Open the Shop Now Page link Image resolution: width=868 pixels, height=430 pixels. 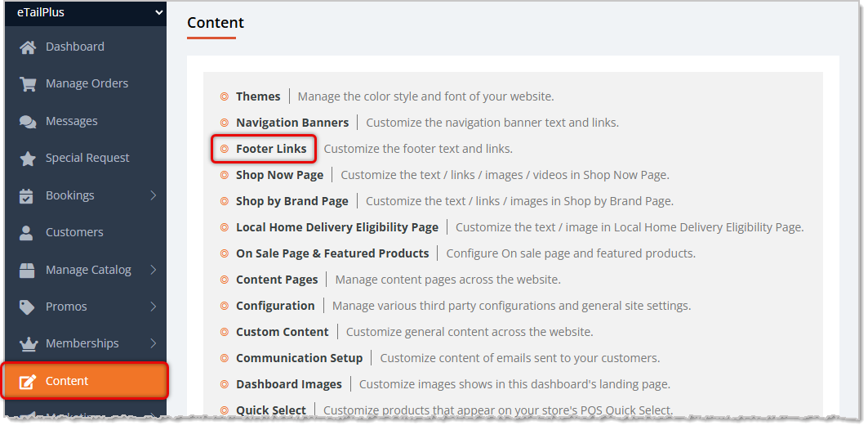(279, 175)
